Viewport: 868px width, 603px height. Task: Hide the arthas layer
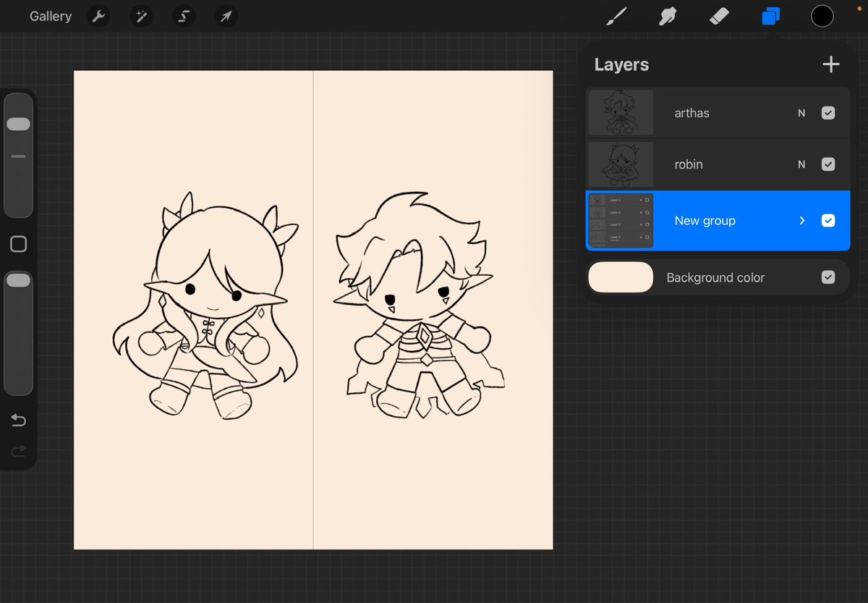point(829,113)
